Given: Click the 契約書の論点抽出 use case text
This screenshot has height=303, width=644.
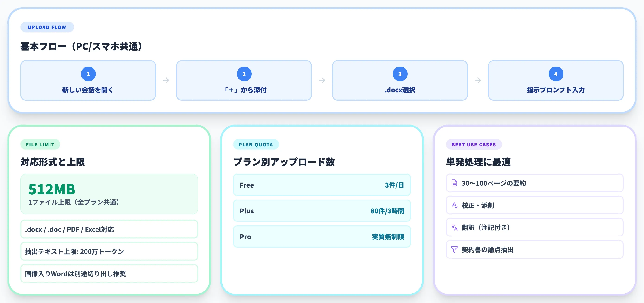Looking at the screenshot, I should (487, 250).
